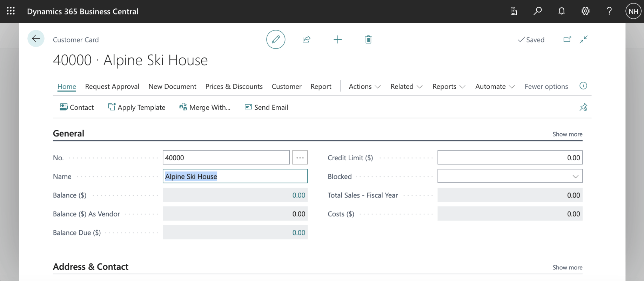Click the plus icon to create new customer
Image resolution: width=644 pixels, height=281 pixels.
click(x=337, y=39)
